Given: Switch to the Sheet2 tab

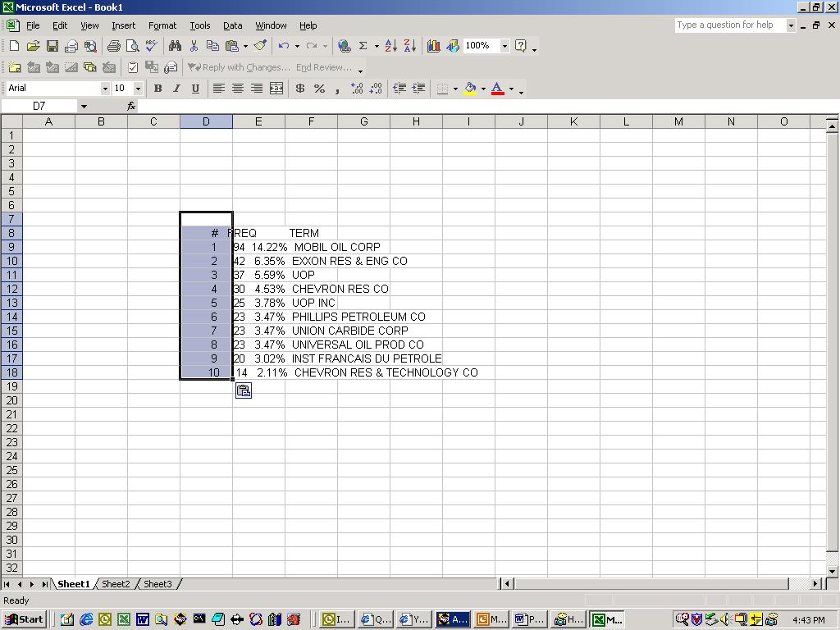Looking at the screenshot, I should click(x=116, y=584).
